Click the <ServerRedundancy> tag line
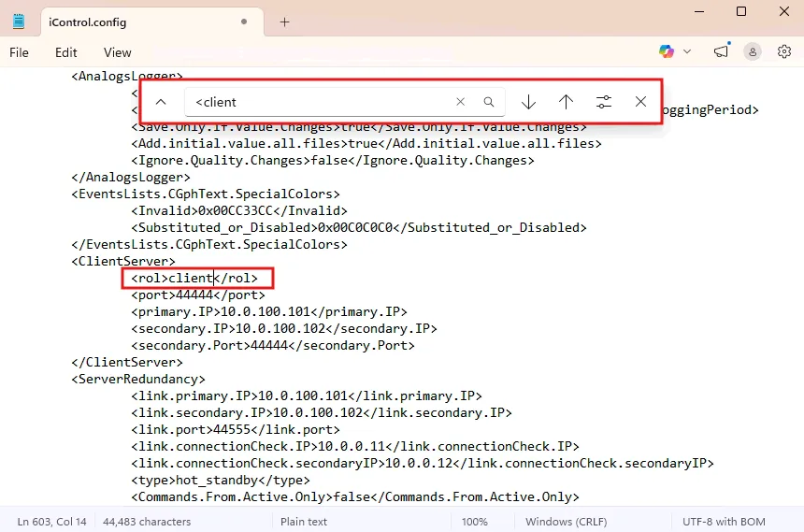Screen dimensions: 804x532 pyautogui.click(x=138, y=379)
